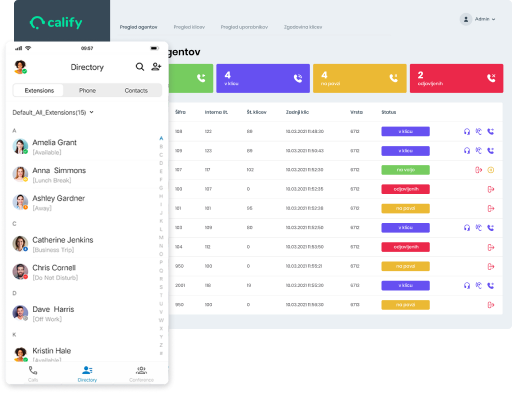
Task: Jump to letter A in alphabet index
Action: click(x=161, y=138)
